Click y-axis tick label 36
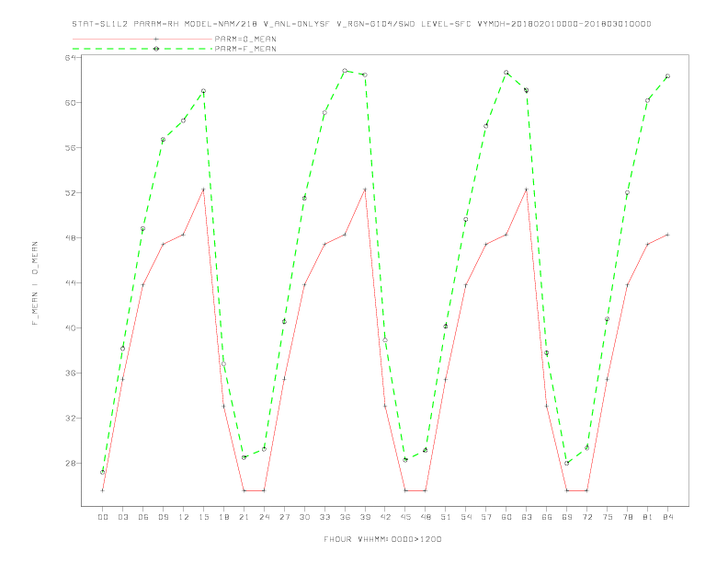728x563 pixels. click(70, 373)
